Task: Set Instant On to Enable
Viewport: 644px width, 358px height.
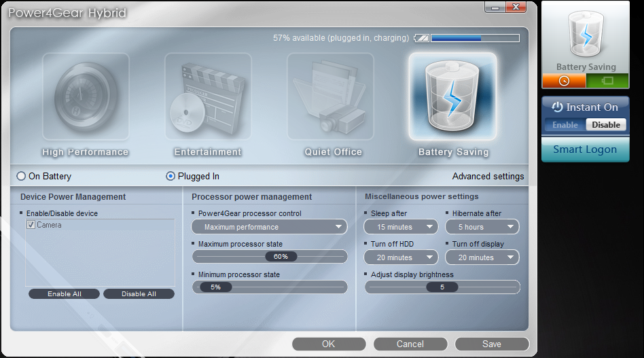Action: click(565, 125)
